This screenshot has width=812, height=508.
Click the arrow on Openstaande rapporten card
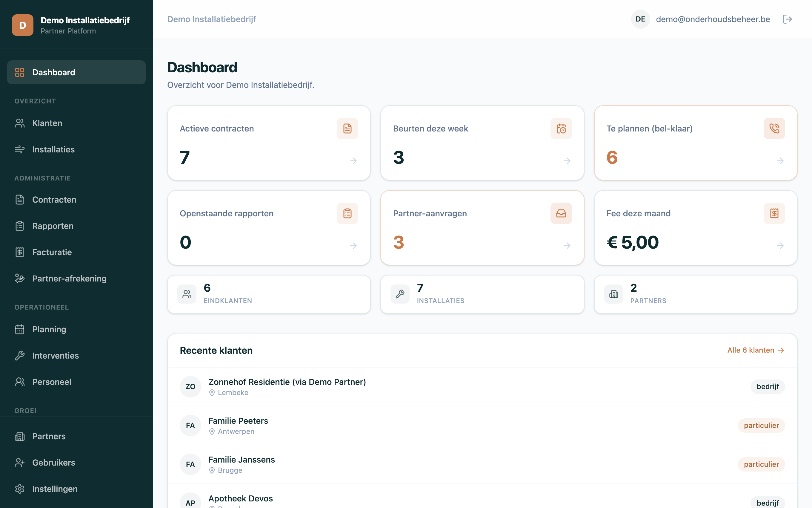click(353, 246)
